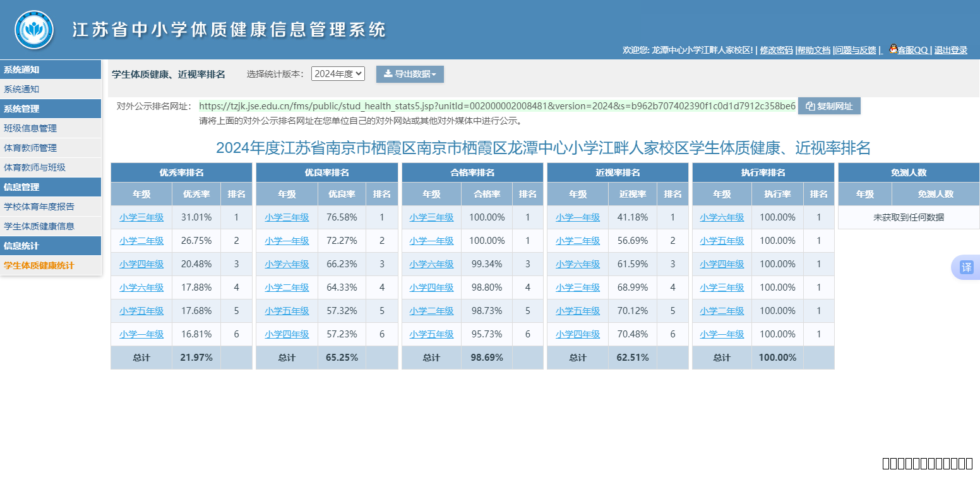
Task: Open 小学四年级 in 近视率排名 table
Action: (578, 334)
